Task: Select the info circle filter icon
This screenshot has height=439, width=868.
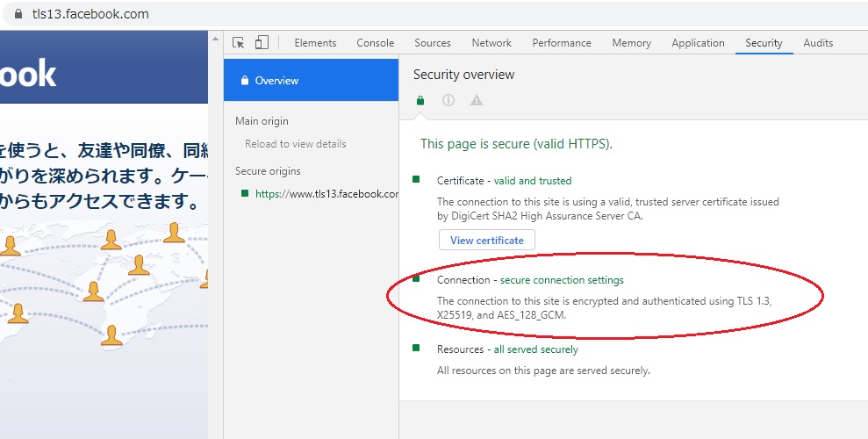Action: click(x=448, y=100)
